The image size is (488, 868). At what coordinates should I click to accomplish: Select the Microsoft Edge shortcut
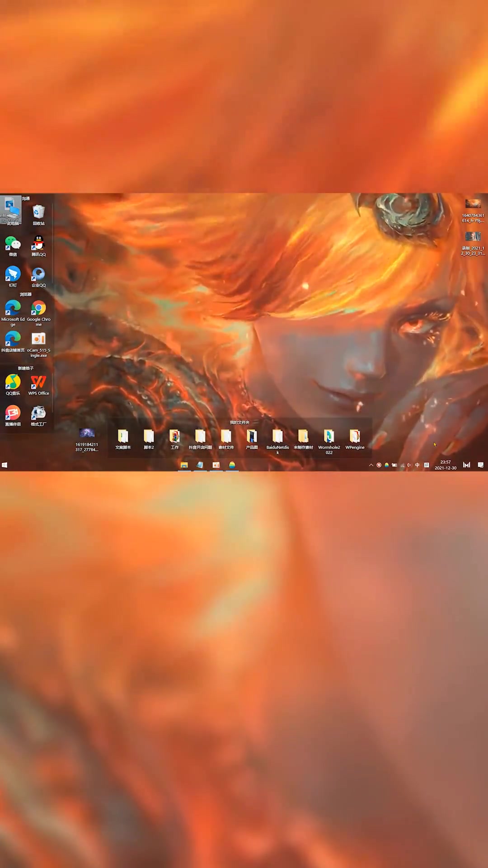[13, 313]
